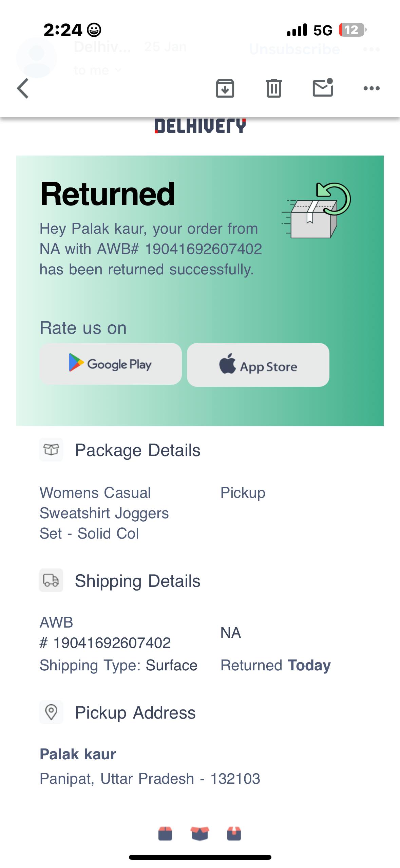
Task: Mark email as unread
Action: pyautogui.click(x=323, y=88)
